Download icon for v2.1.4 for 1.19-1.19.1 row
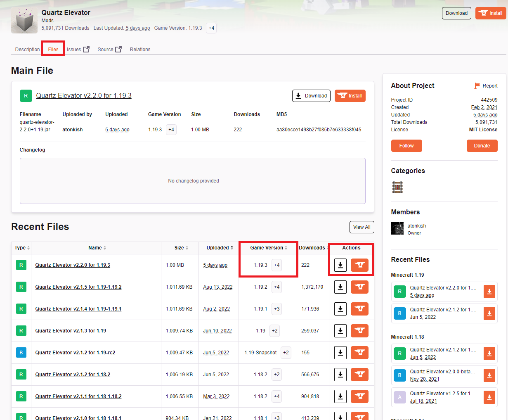508x420 pixels. point(340,309)
